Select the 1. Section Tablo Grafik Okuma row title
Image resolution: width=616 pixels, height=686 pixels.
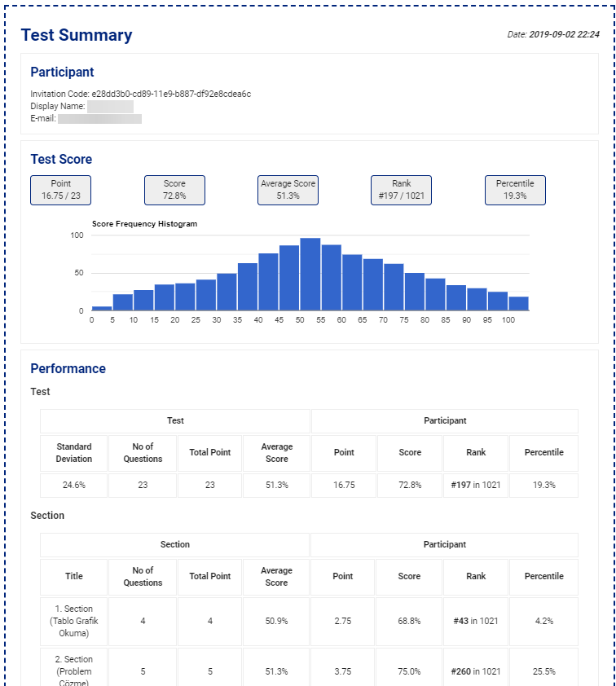point(74,621)
